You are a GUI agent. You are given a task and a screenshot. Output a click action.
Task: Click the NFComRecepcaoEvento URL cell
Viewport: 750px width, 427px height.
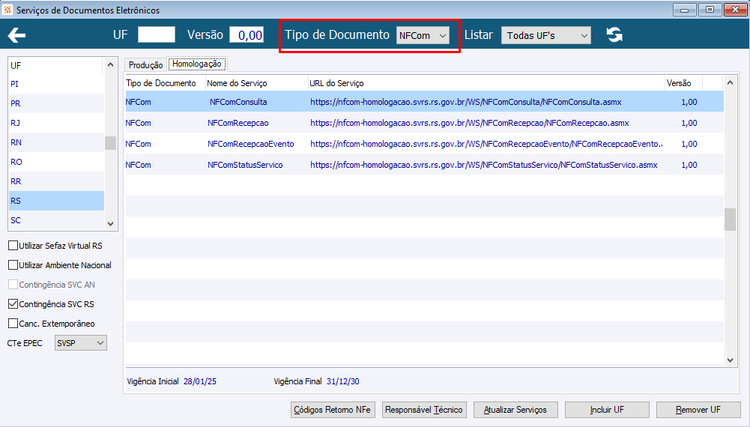(x=486, y=144)
